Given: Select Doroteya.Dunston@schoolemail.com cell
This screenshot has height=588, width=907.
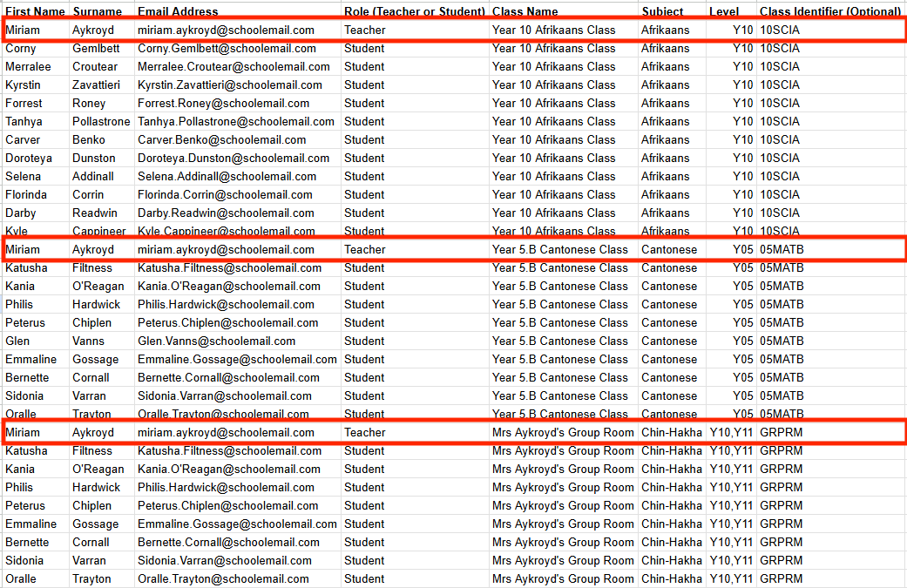Looking at the screenshot, I should [x=237, y=159].
